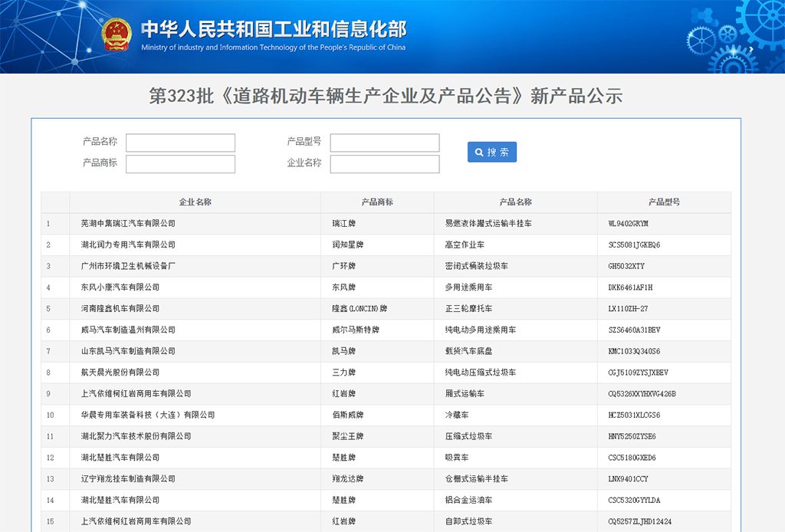Click model number LX110ZH-27
This screenshot has width=785, height=532.
(629, 308)
